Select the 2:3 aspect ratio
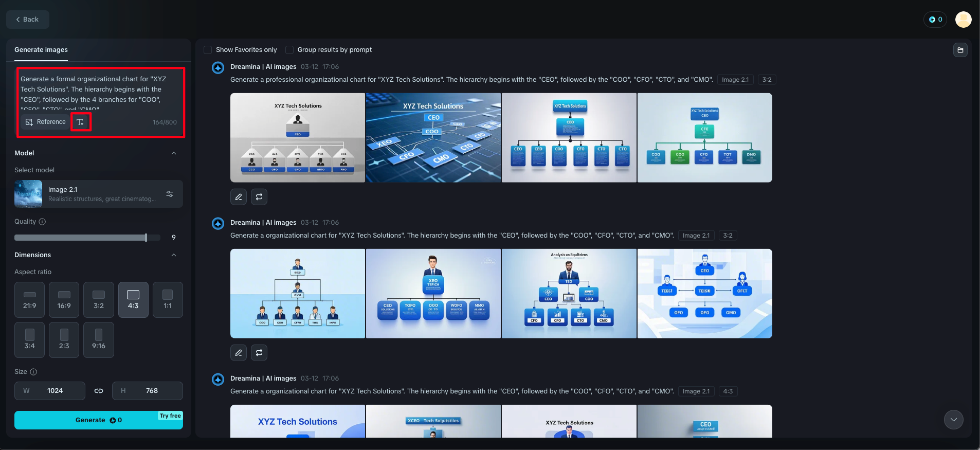 tap(64, 340)
